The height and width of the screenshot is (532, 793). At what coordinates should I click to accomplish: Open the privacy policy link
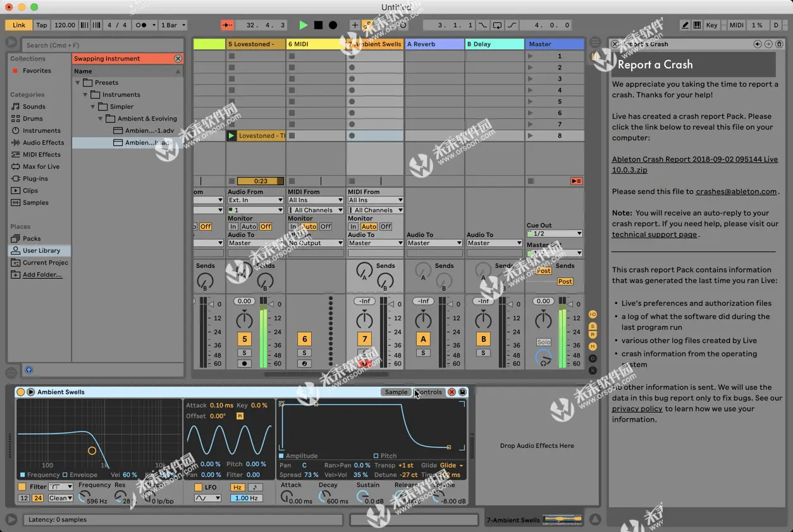637,409
